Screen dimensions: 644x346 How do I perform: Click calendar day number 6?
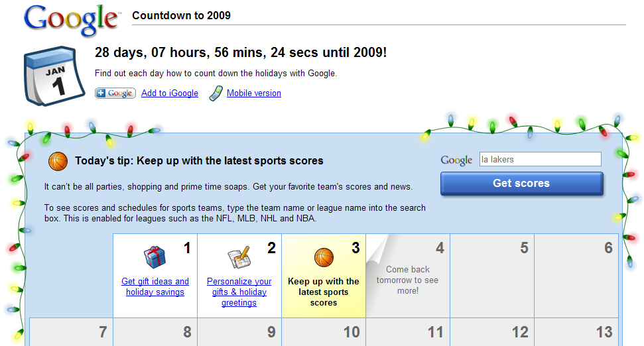tap(608, 248)
